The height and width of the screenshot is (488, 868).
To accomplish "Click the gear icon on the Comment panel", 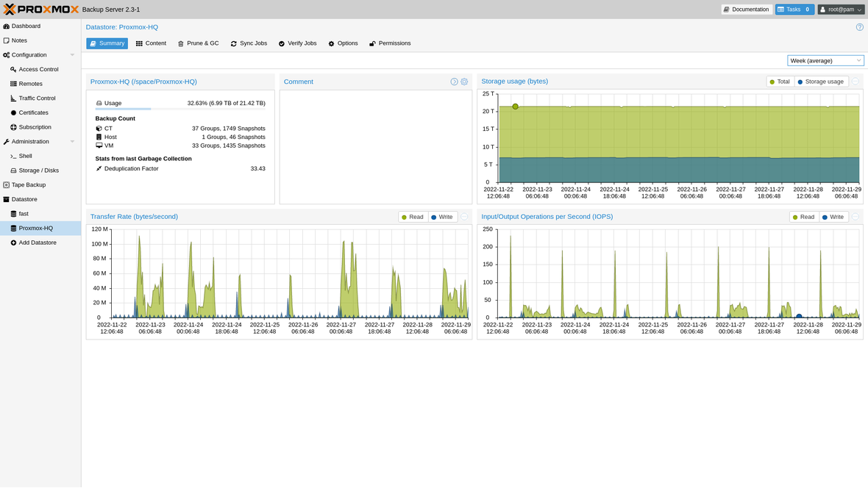I will coord(463,82).
